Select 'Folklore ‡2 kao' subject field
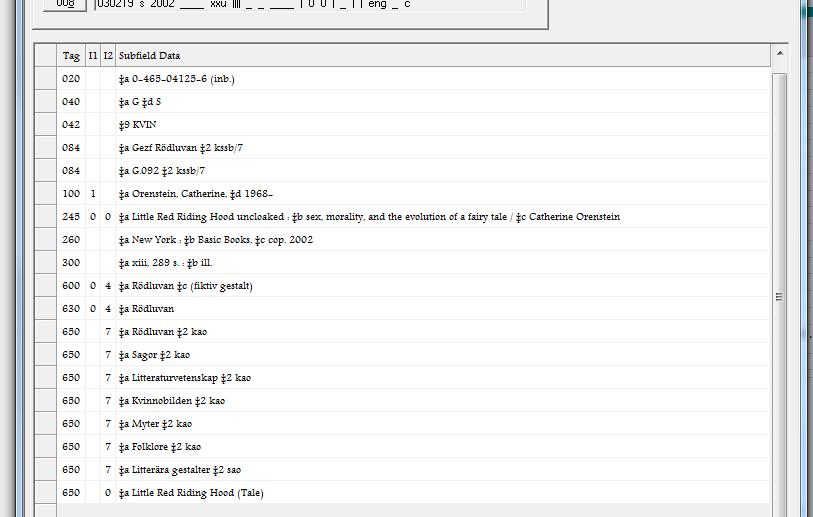 [x=160, y=446]
